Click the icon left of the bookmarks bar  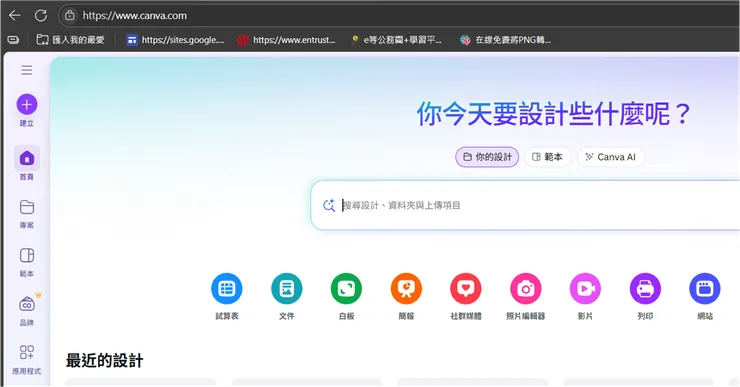point(13,40)
